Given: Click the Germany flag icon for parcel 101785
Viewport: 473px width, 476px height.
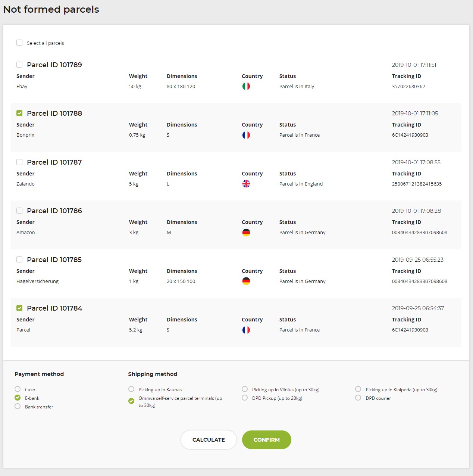Looking at the screenshot, I should coord(246,281).
